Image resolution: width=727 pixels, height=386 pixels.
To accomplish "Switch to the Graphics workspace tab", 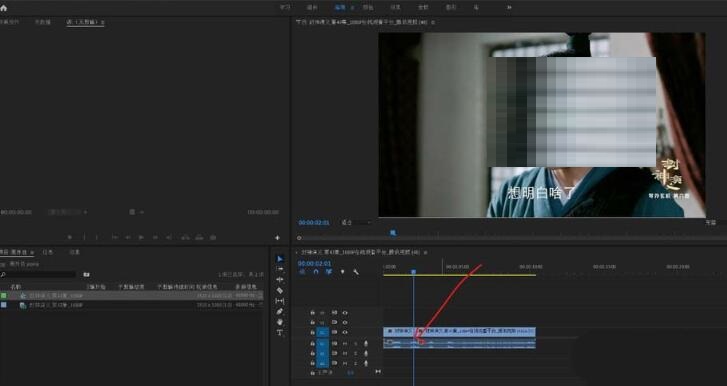I will coord(451,7).
